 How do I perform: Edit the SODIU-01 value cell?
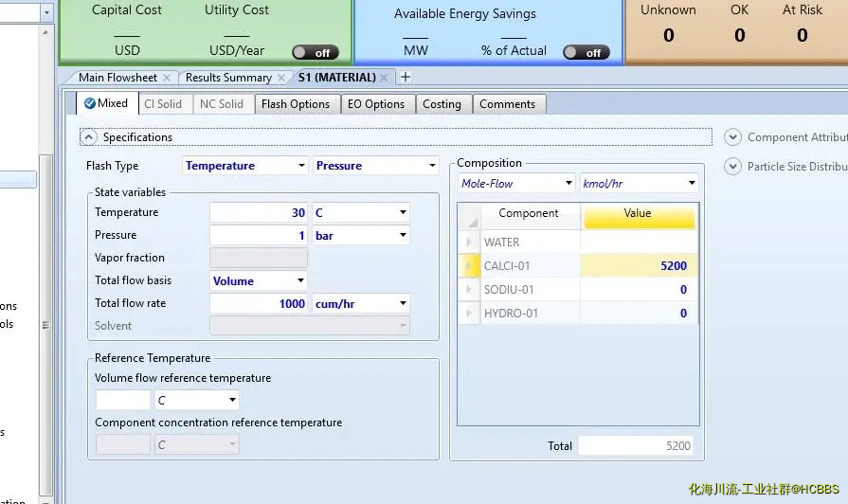click(x=639, y=290)
